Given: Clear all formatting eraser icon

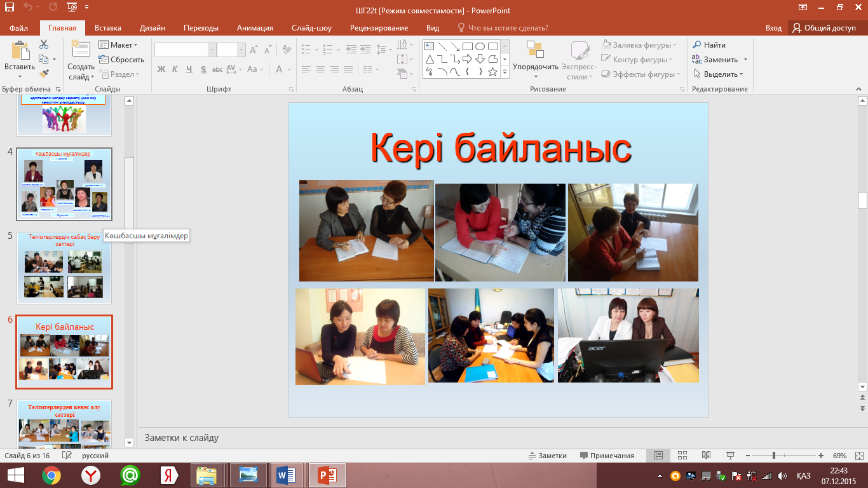Looking at the screenshot, I should [287, 50].
